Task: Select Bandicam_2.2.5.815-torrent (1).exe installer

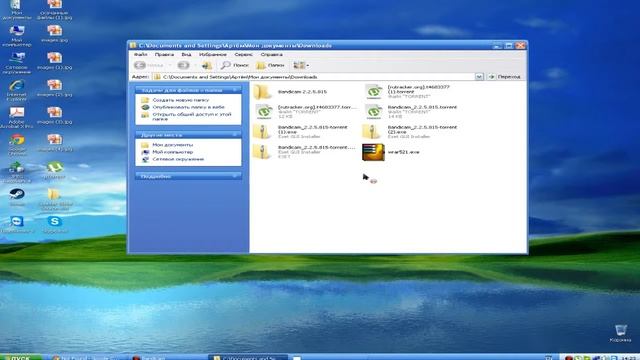Action: (x=300, y=131)
